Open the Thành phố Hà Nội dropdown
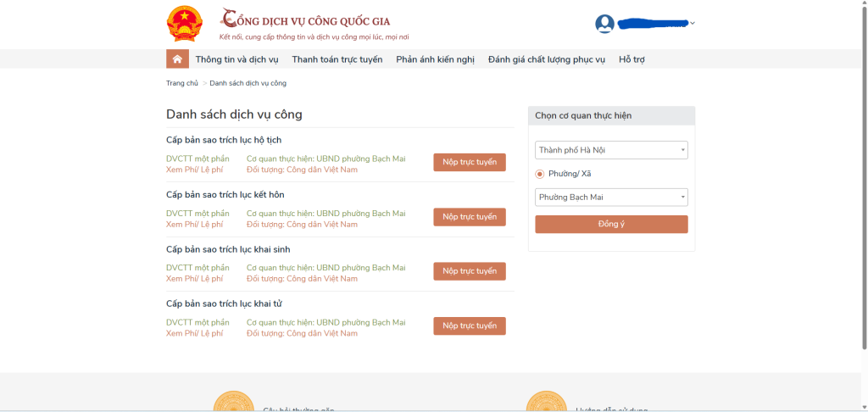Viewport: 868px width, 412px height. tap(611, 150)
